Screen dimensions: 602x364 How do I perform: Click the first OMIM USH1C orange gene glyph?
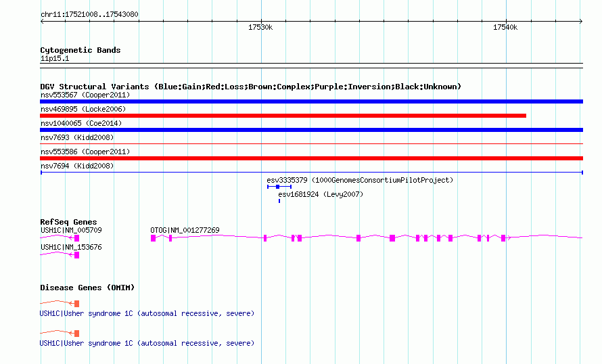point(60,303)
